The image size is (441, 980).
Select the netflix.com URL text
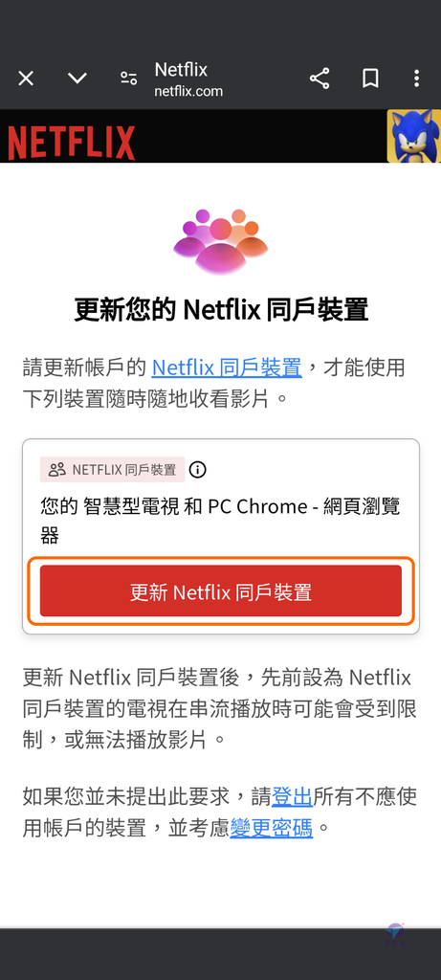coord(188,91)
